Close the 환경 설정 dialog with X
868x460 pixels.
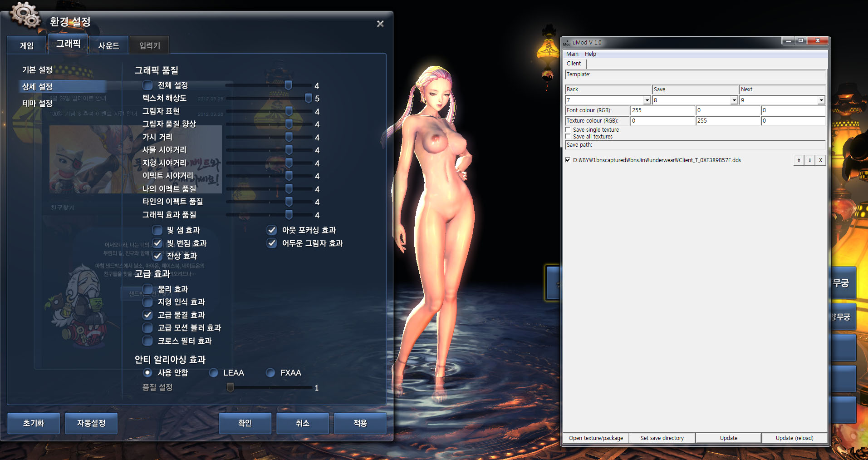tap(380, 24)
